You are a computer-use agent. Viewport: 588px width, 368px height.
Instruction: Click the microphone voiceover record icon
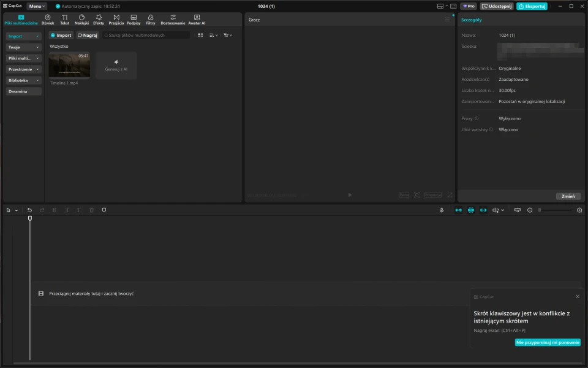click(442, 210)
